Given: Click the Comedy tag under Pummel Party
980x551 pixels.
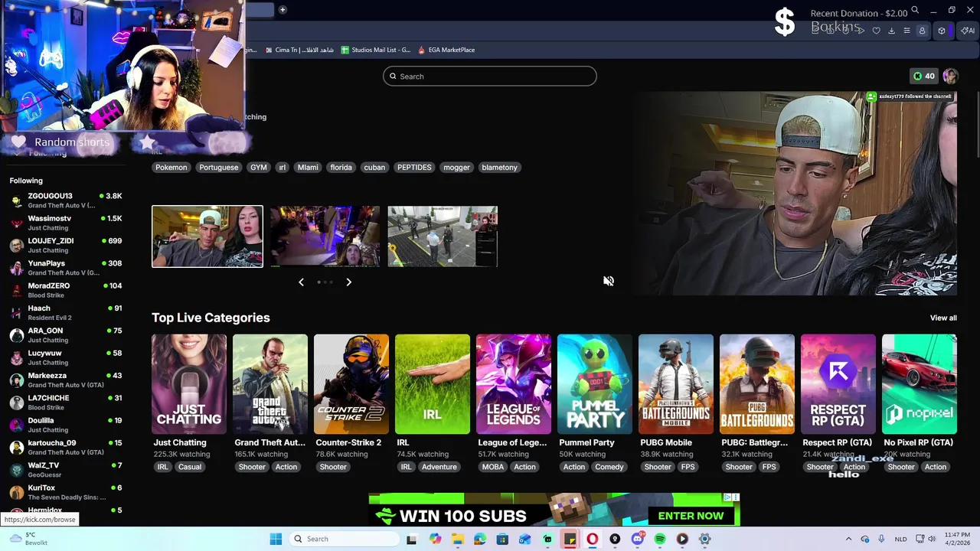Looking at the screenshot, I should click(609, 467).
